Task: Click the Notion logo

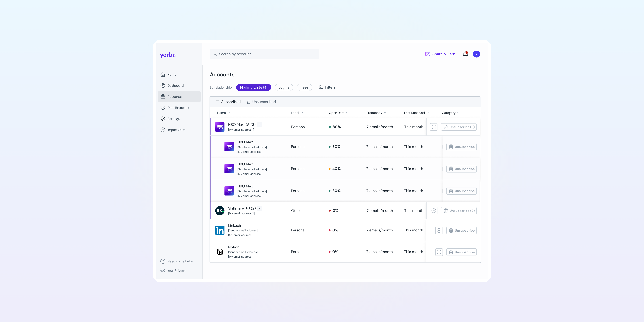Action: click(x=220, y=252)
